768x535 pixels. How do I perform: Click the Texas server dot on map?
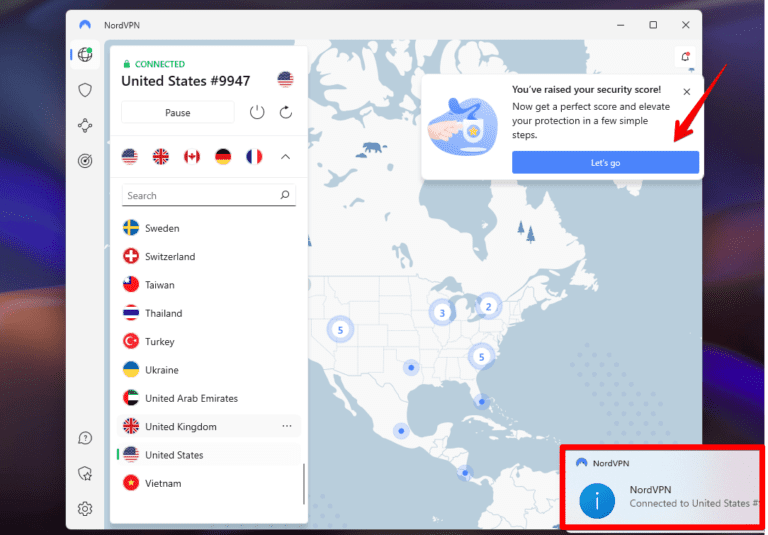411,367
